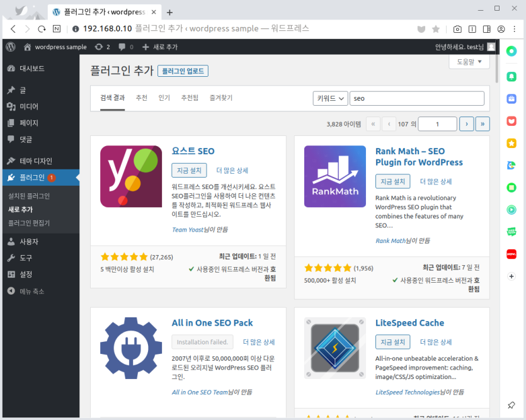Install Rank Math with 지금 설치
The height and width of the screenshot is (420, 526).
tap(393, 181)
